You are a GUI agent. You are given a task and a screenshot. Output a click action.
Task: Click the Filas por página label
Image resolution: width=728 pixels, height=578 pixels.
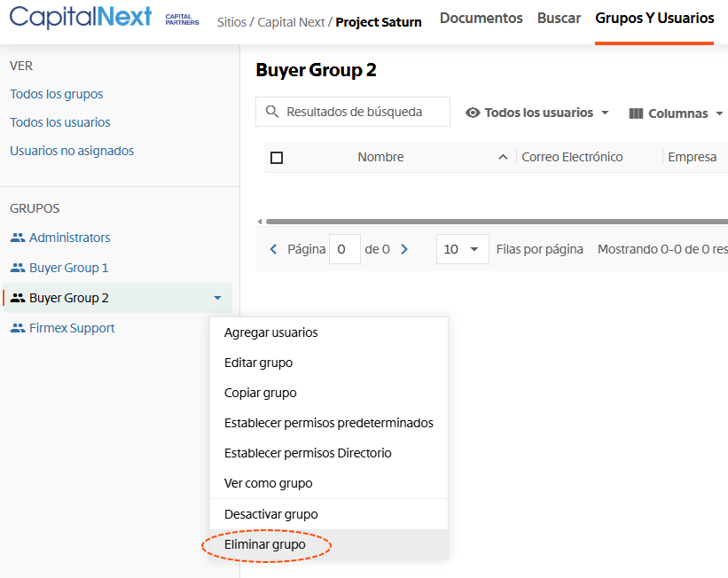[539, 249]
